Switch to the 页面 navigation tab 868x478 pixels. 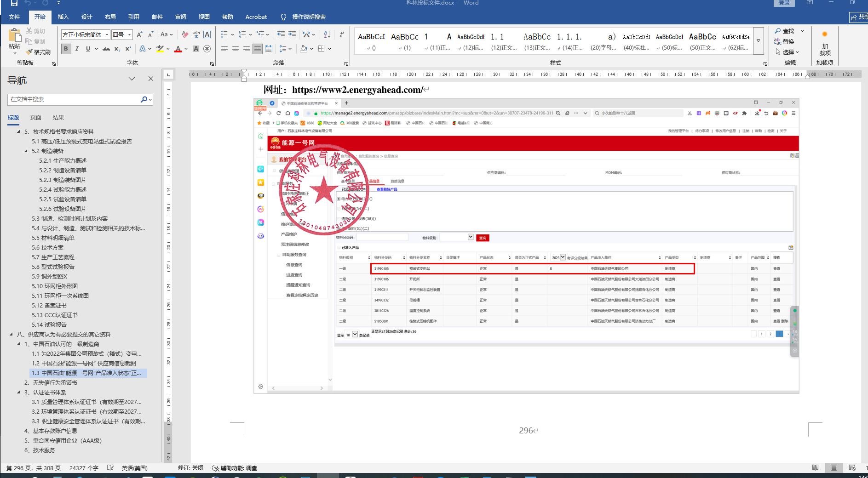[36, 118]
